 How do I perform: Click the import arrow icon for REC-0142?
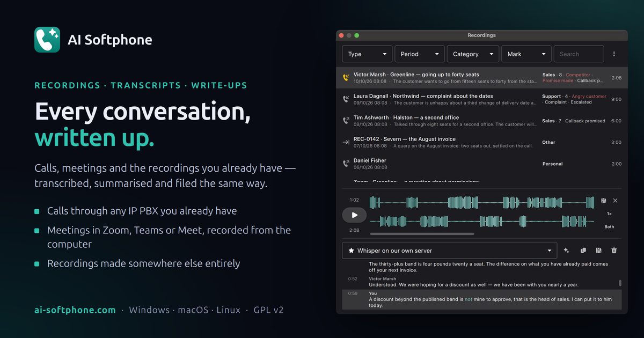[x=346, y=142]
